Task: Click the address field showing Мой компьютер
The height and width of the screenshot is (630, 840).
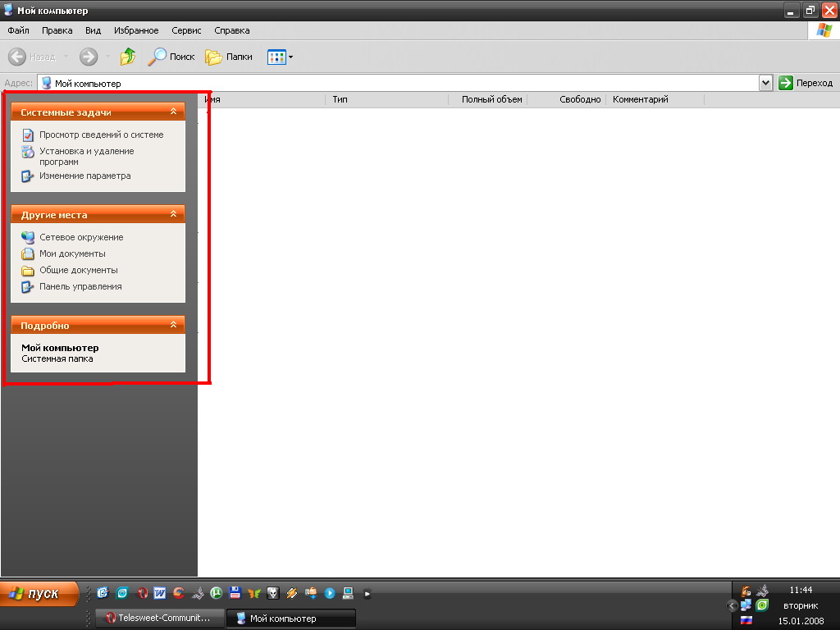Action: 399,83
